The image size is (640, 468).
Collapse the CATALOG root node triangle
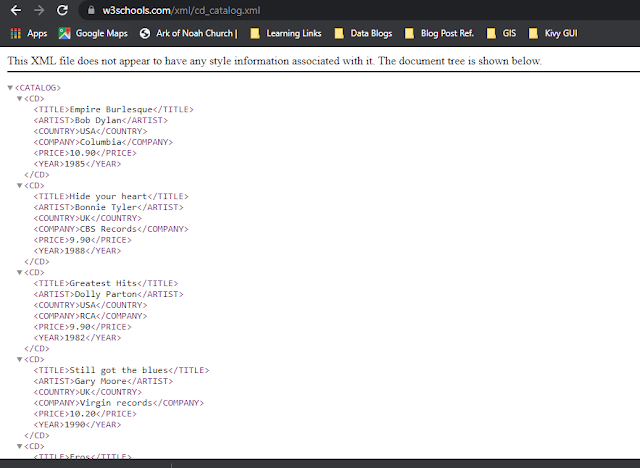click(10, 88)
